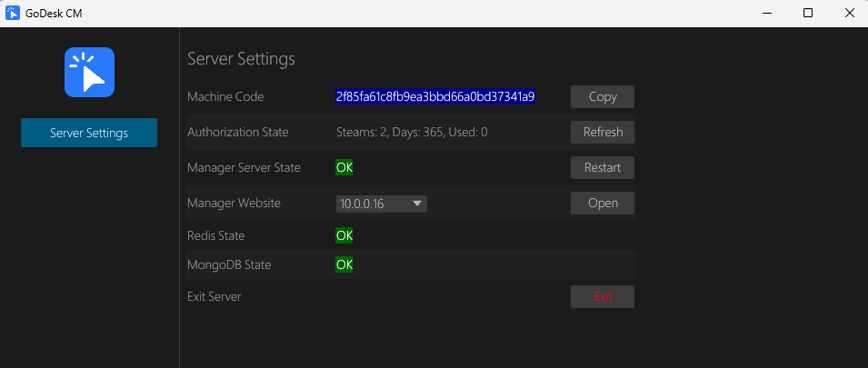
Task: Click the Exit Server label
Action: [214, 296]
